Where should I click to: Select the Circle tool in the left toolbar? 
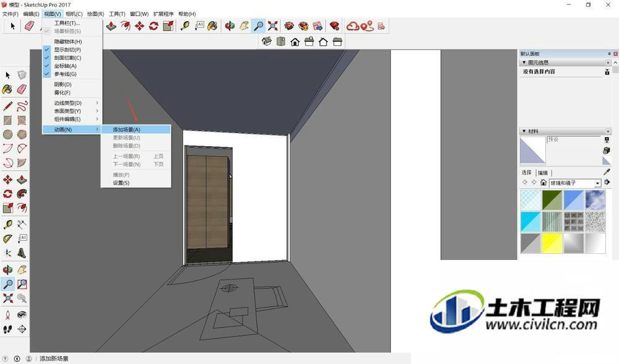(8, 134)
